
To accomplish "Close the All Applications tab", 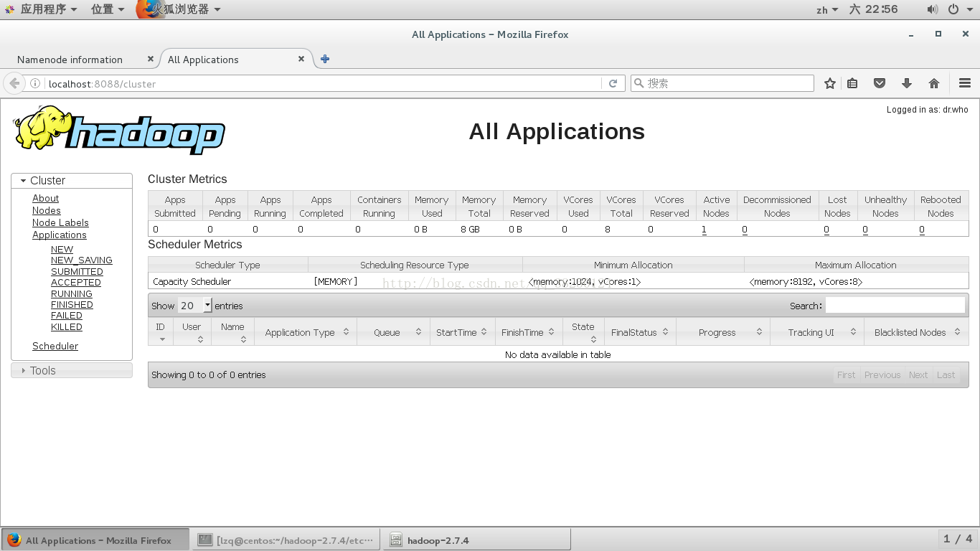I will pos(301,59).
